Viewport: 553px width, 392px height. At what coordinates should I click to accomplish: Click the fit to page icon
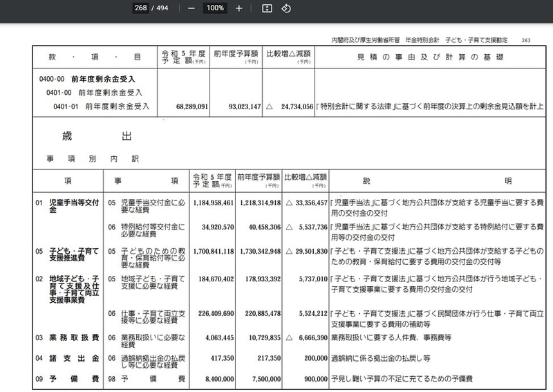click(267, 8)
